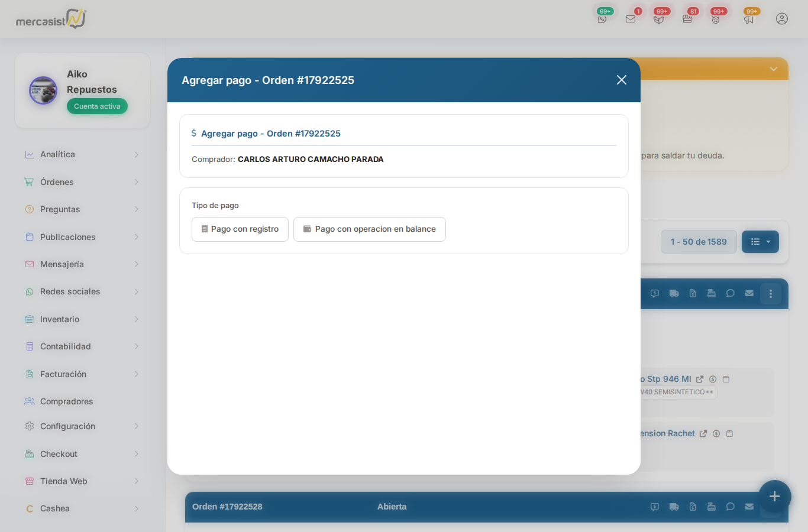Open the list view dropdown button

(x=760, y=242)
